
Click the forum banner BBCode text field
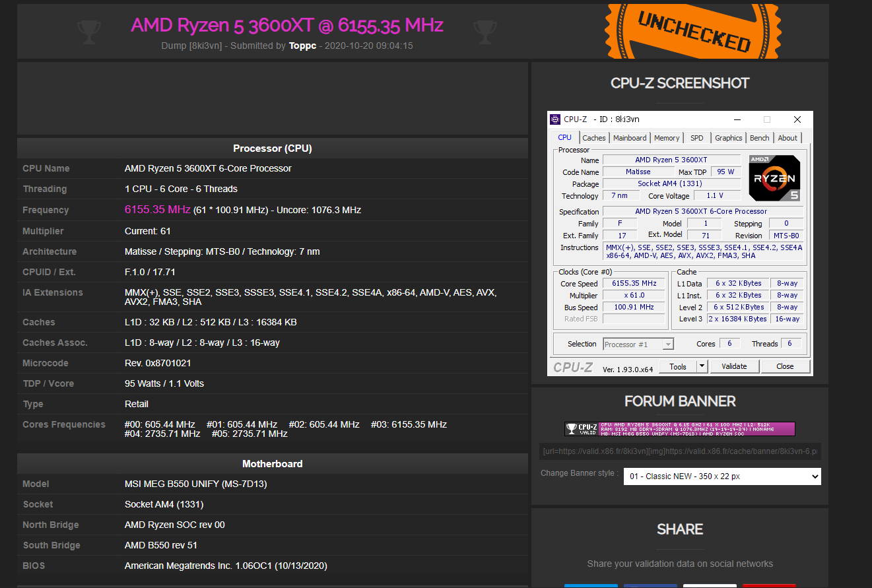(680, 451)
